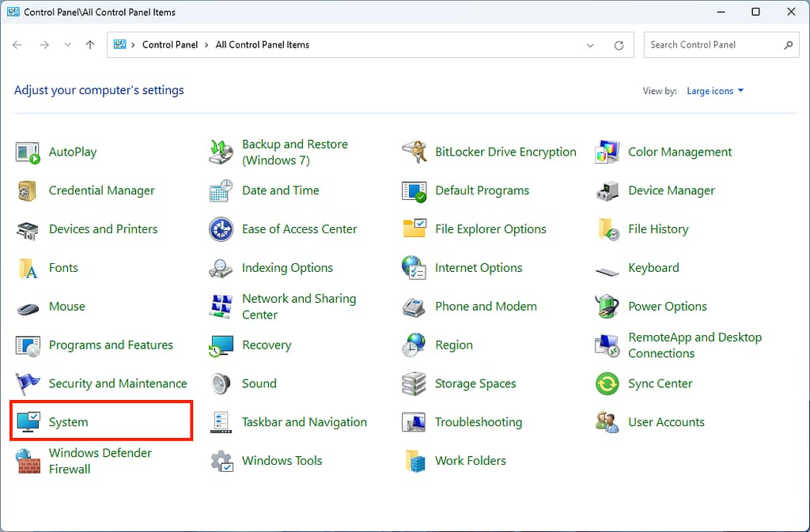Screen dimensions: 810x532
Task: Open the highlighted System item
Action: coord(67,421)
